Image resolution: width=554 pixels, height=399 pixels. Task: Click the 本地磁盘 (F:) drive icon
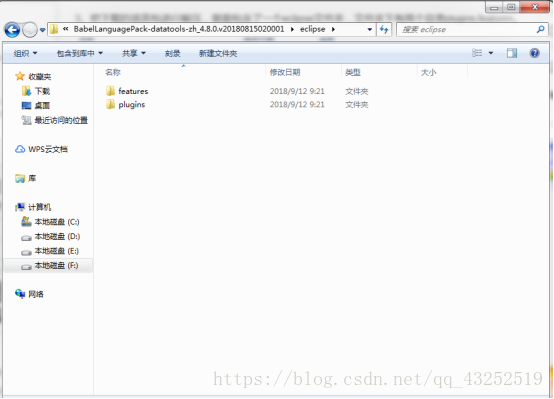tap(26, 267)
